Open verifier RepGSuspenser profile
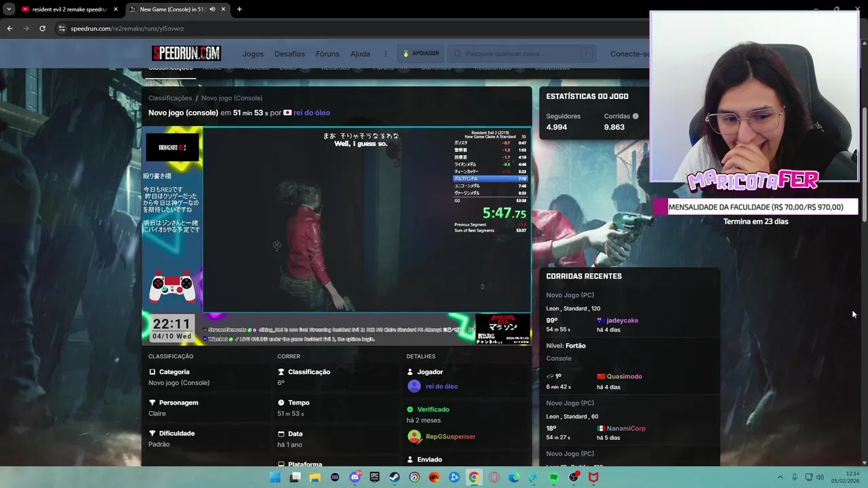This screenshot has width=868, height=488. (450, 436)
